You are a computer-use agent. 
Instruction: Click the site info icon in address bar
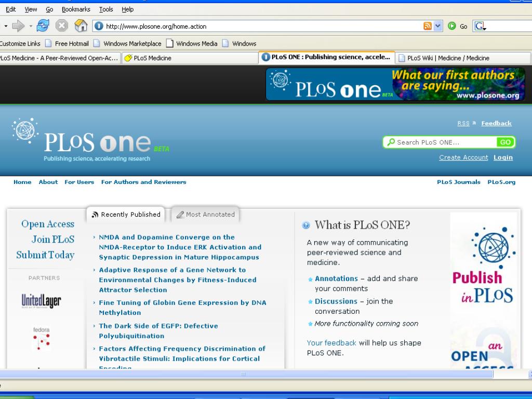point(99,26)
